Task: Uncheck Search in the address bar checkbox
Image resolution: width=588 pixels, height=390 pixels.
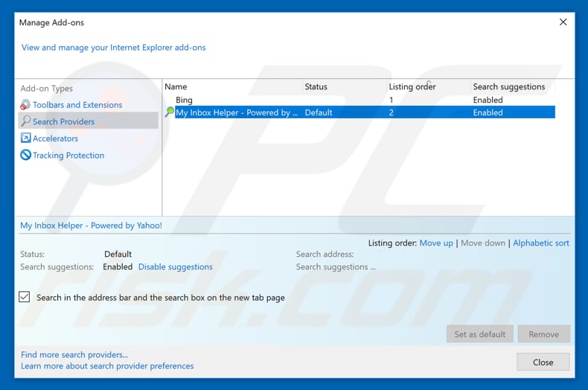Action: 25,297
